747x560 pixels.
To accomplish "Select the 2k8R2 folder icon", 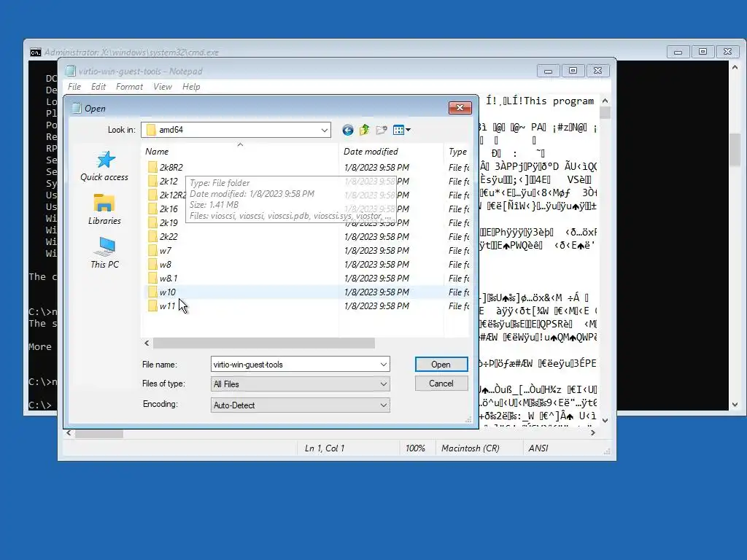I will click(152, 167).
